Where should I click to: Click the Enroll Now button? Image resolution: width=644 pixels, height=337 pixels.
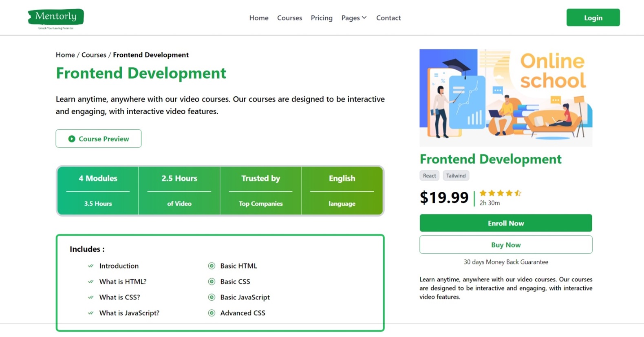505,223
